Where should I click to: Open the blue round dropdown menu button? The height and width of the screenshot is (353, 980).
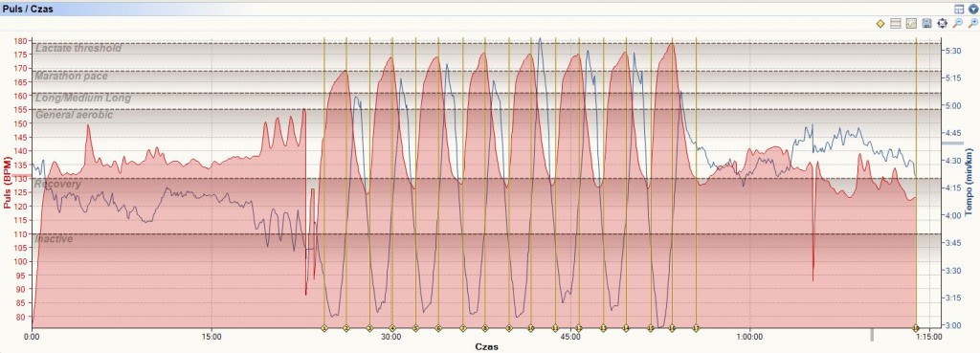972,9
